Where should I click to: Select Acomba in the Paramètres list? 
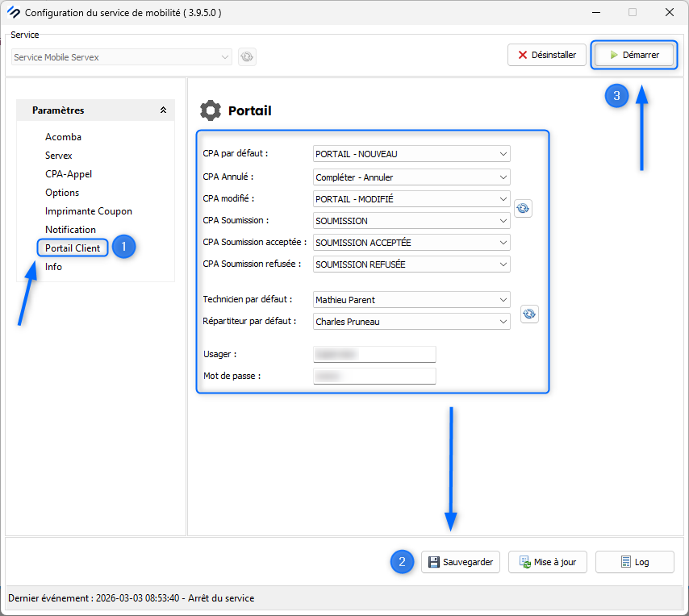pos(63,137)
